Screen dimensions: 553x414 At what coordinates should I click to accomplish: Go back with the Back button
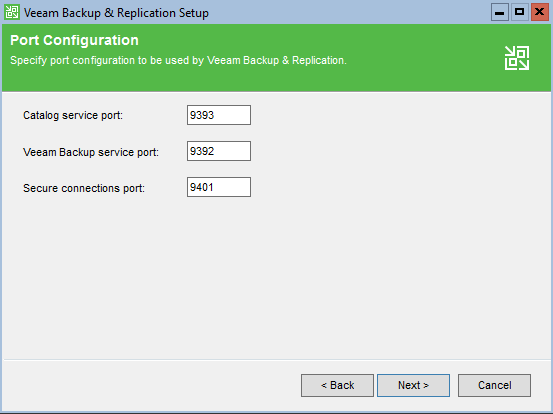[337, 385]
